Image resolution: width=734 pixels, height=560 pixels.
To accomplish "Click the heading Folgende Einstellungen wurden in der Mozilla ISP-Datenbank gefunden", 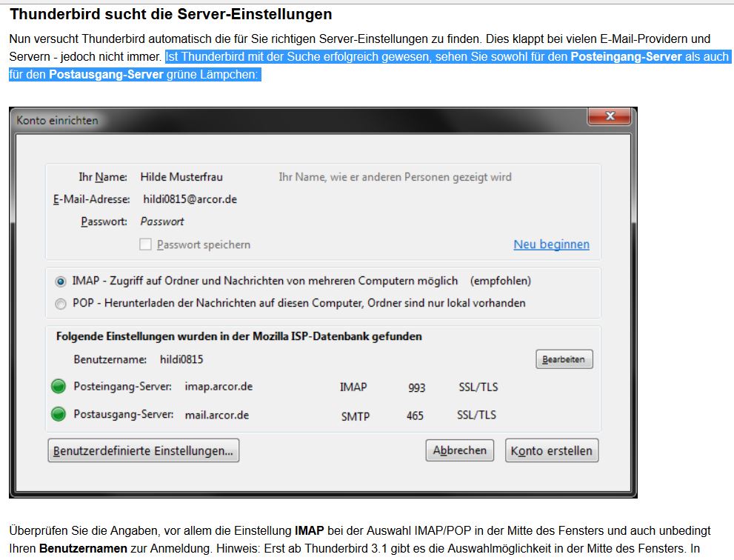I will 238,336.
